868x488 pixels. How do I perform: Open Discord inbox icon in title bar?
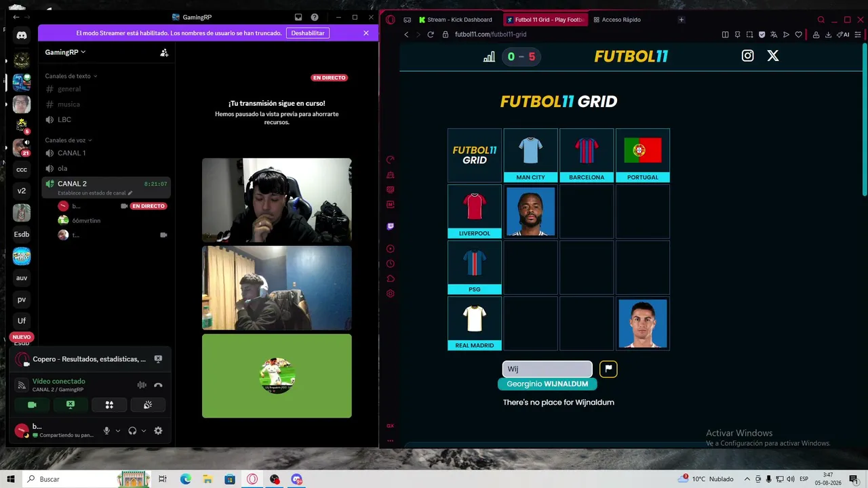(x=298, y=17)
